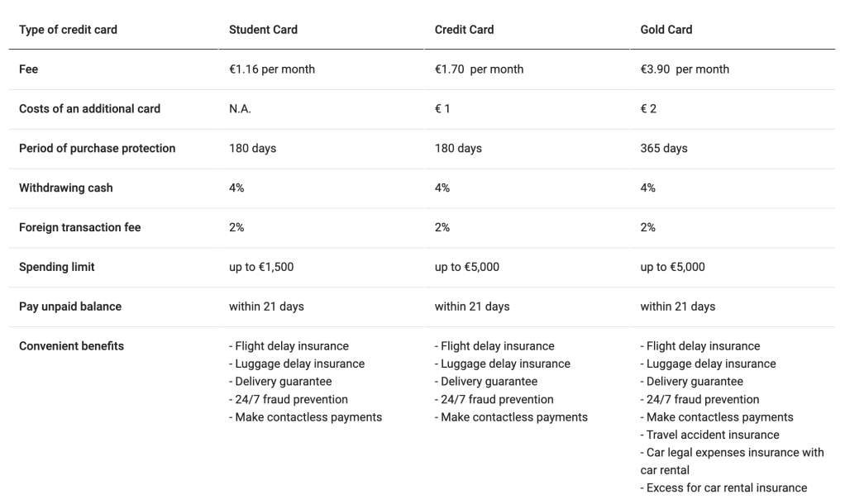Click the "Type of credit card" header
This screenshot has width=845, height=504.
[68, 30]
